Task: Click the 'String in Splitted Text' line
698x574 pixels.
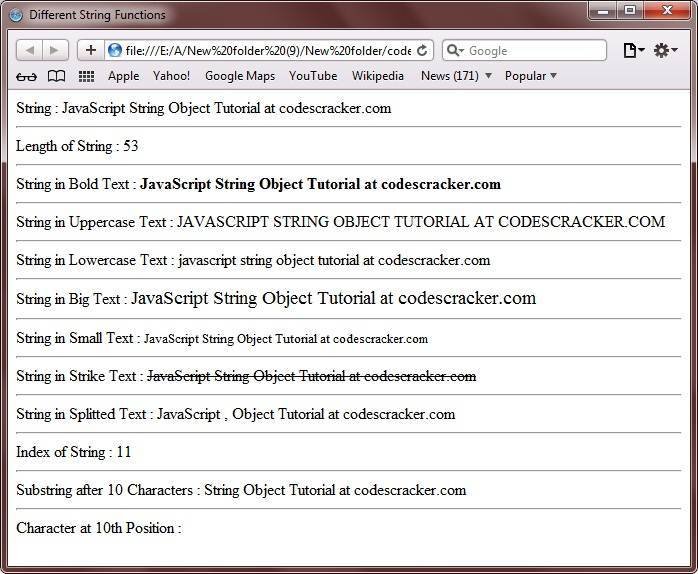Action: [235, 414]
